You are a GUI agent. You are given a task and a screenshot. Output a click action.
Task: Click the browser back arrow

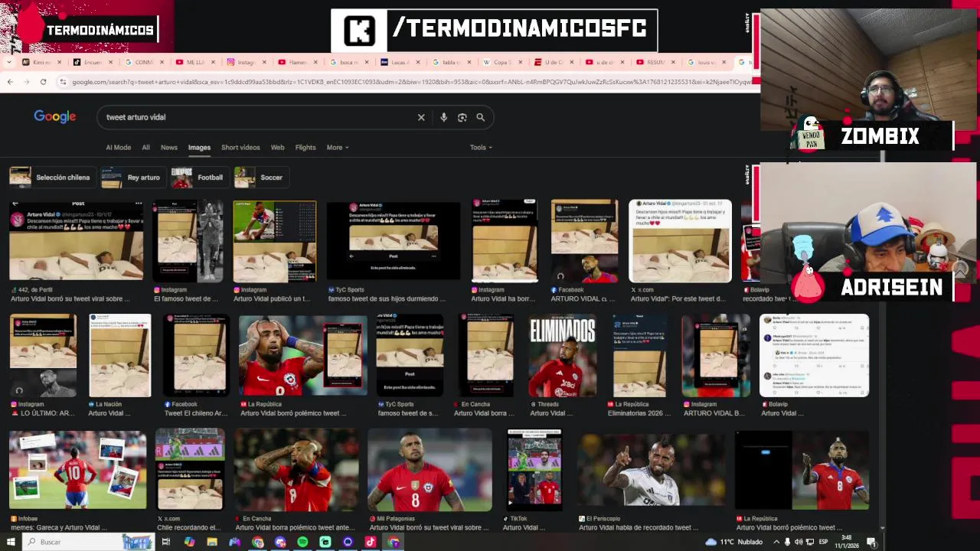point(10,82)
